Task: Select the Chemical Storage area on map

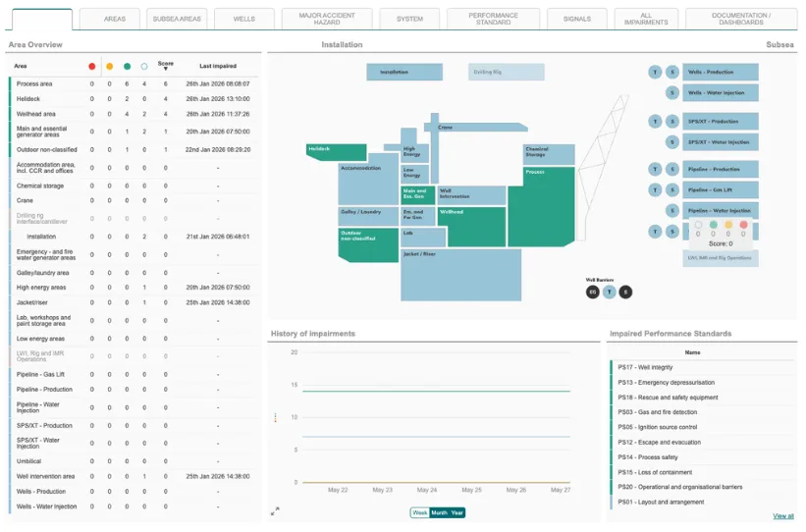Action: [x=549, y=155]
